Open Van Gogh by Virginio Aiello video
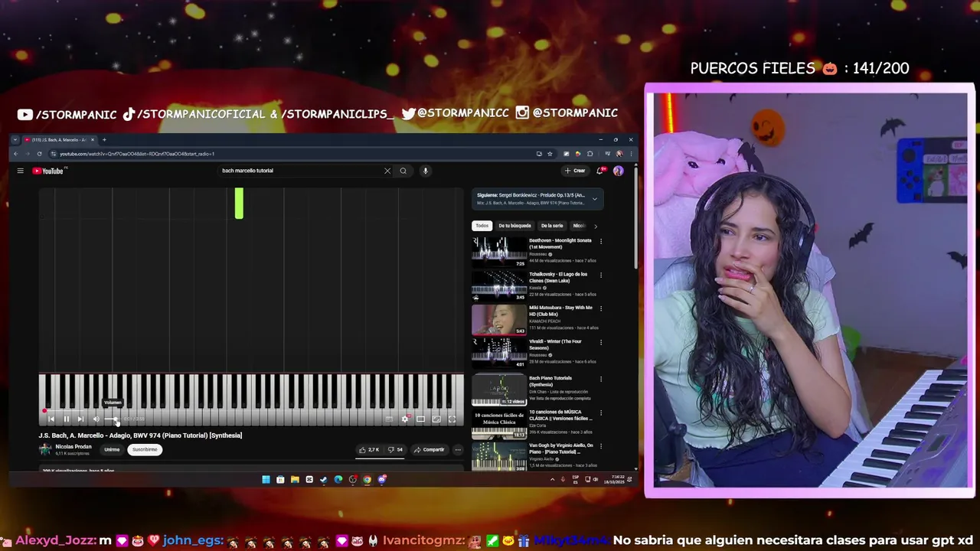This screenshot has width=980, height=551. (x=537, y=456)
